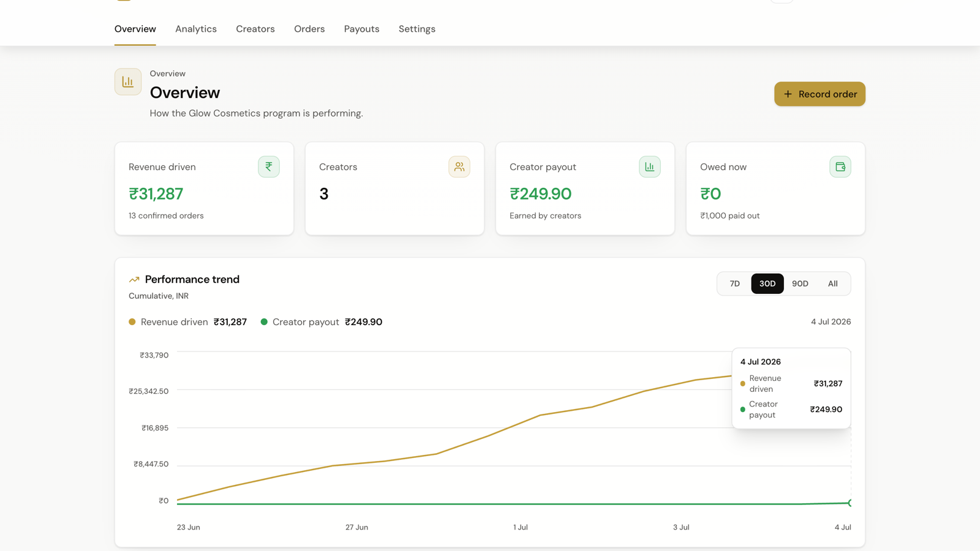This screenshot has height=551, width=980.
Task: Click the wallet icon on Owed now card
Action: point(840,167)
